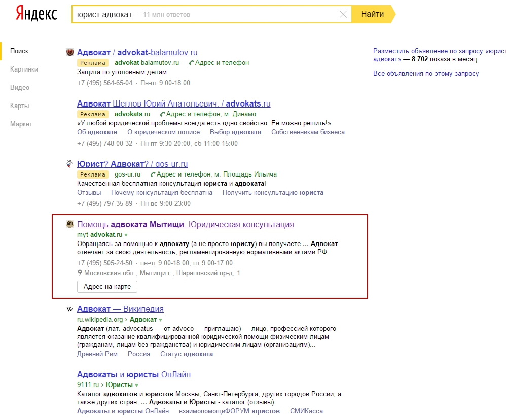
Task: Select the Поиск tab in the sidebar
Action: tap(19, 51)
